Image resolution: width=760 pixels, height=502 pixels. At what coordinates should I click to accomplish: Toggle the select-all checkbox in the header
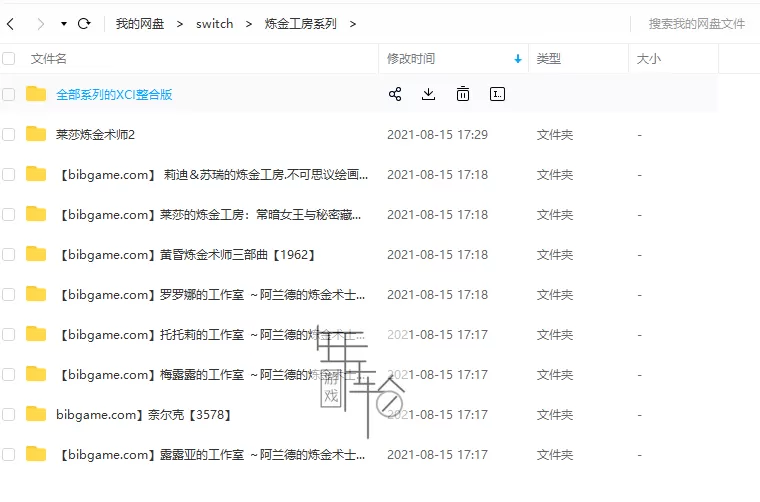click(9, 59)
